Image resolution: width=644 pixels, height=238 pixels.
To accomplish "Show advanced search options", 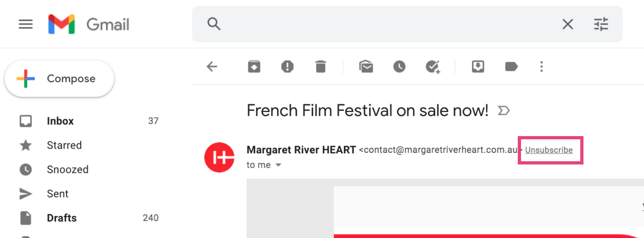I will [601, 24].
